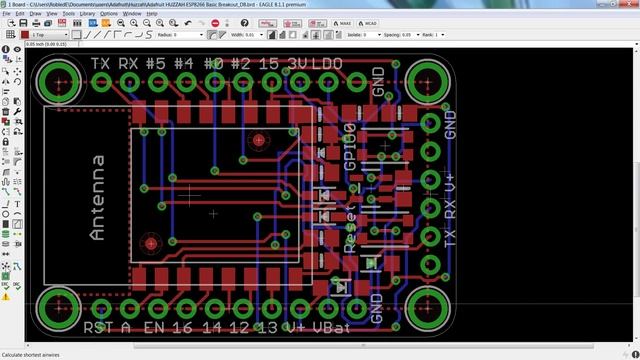Click the zoom-to-fit magnifier icon

[x=121, y=23]
